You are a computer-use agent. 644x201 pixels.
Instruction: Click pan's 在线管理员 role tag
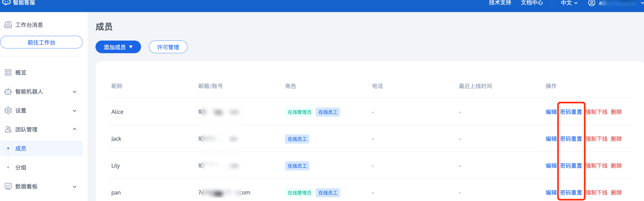[x=299, y=193]
